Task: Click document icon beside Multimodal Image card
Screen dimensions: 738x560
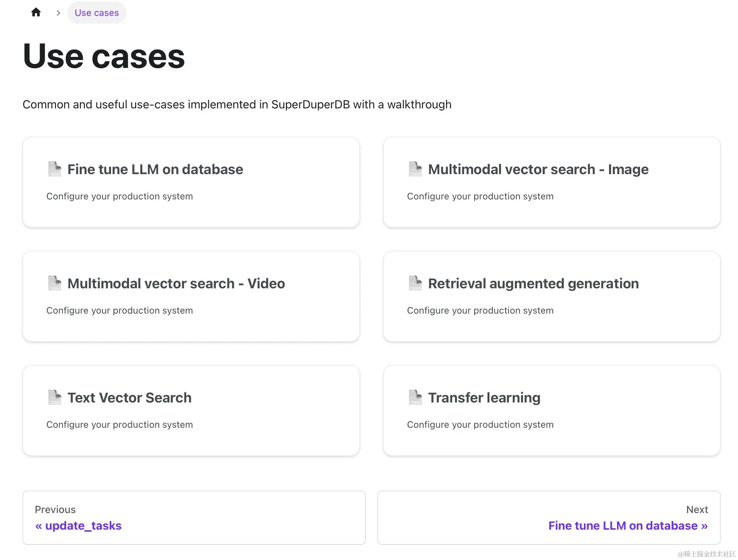Action: point(415,169)
